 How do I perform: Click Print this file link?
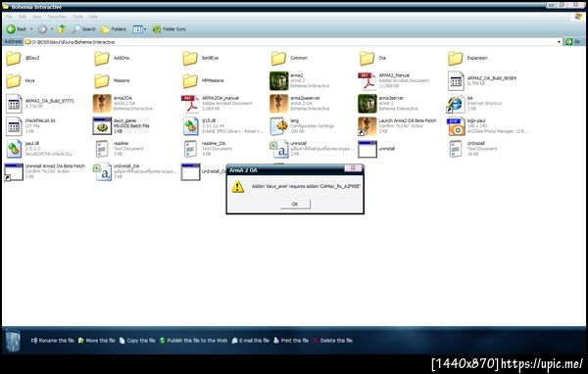coord(291,341)
